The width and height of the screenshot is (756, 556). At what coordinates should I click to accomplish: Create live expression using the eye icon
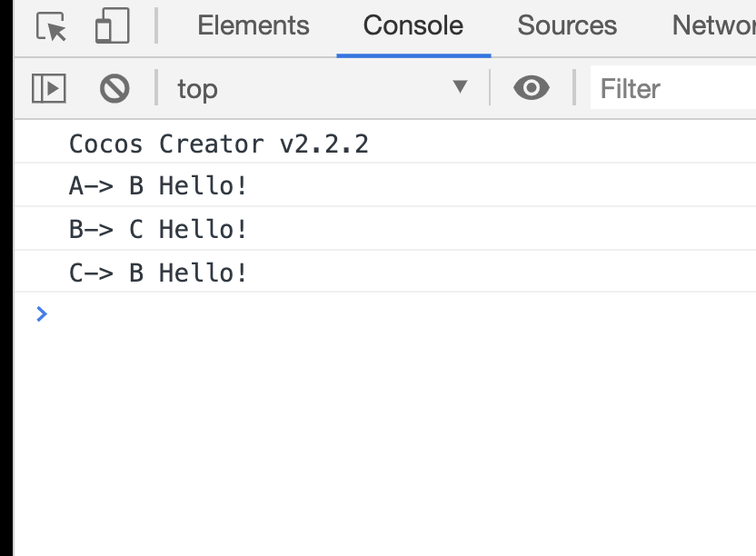(532, 88)
